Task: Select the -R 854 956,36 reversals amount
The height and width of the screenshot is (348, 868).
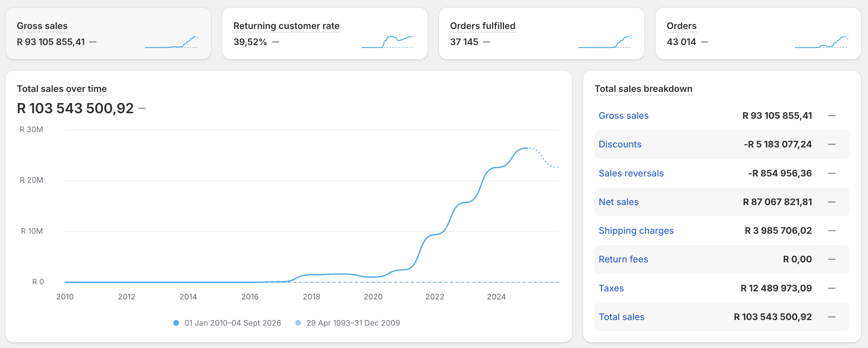Action: point(780,173)
